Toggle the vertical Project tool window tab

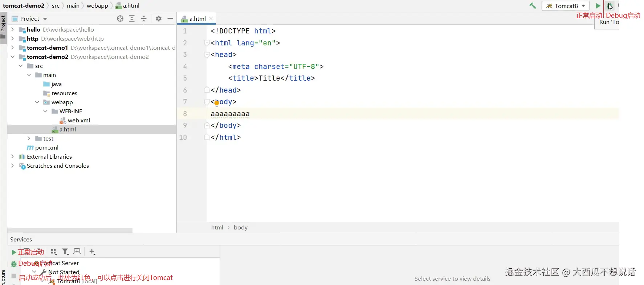pyautogui.click(x=3, y=24)
